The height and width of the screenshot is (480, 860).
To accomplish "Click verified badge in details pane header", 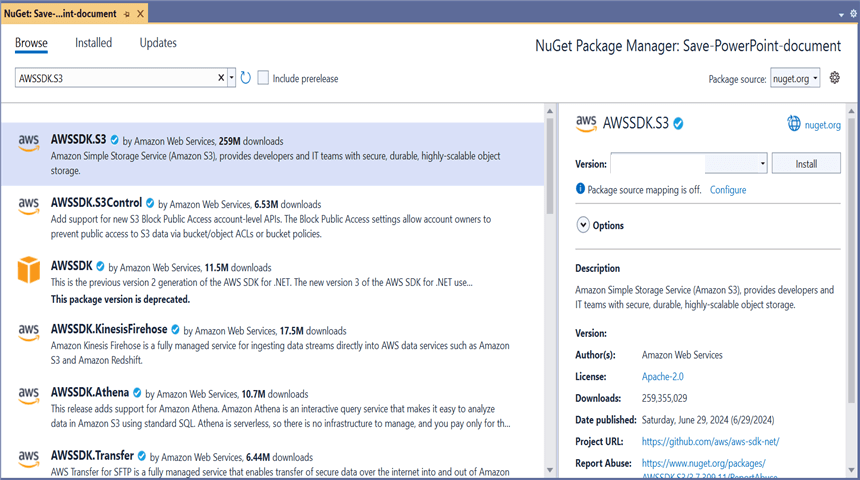I will (x=678, y=124).
